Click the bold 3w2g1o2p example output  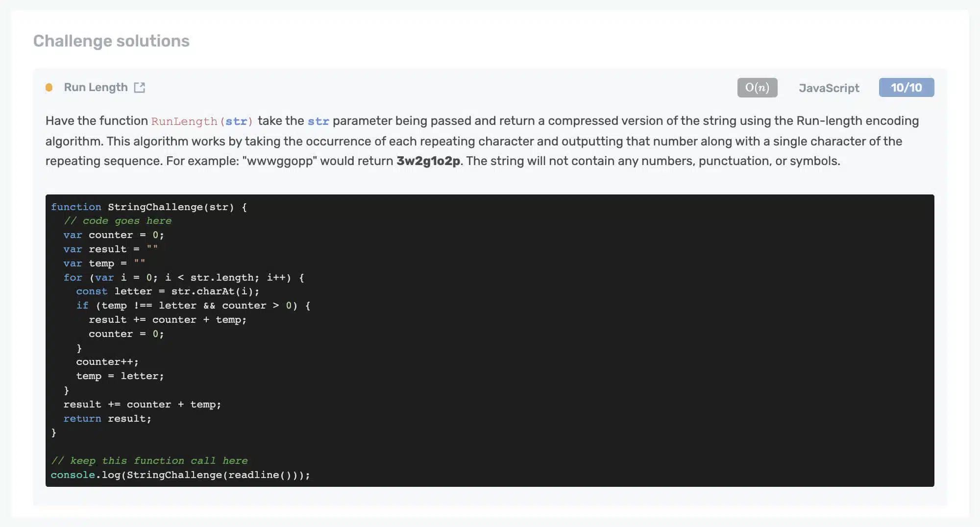428,161
